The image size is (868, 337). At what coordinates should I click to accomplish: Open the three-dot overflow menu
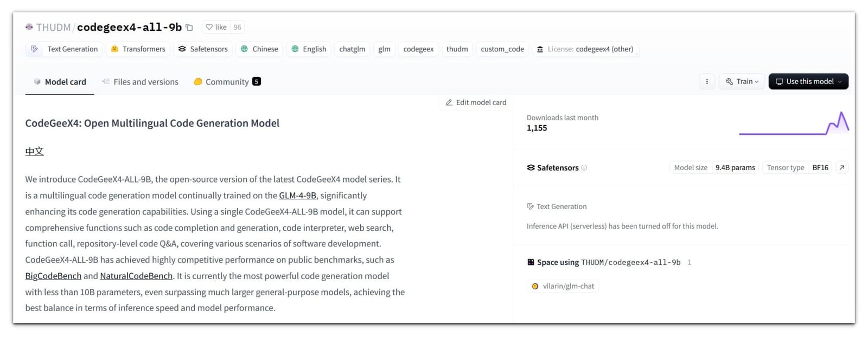point(706,81)
